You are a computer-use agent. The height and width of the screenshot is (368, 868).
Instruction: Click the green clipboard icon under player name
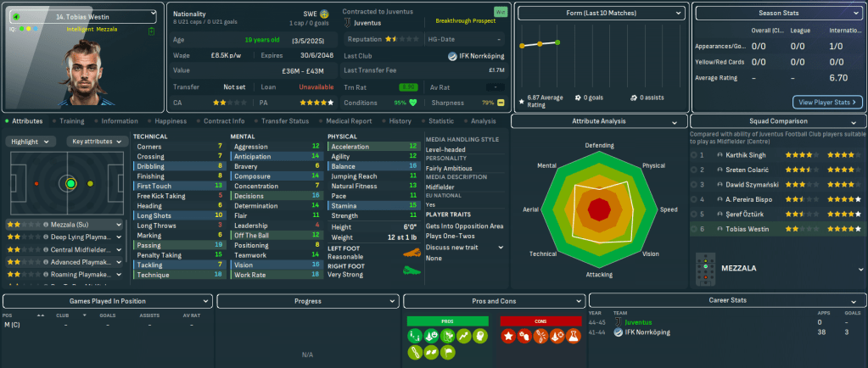151,31
